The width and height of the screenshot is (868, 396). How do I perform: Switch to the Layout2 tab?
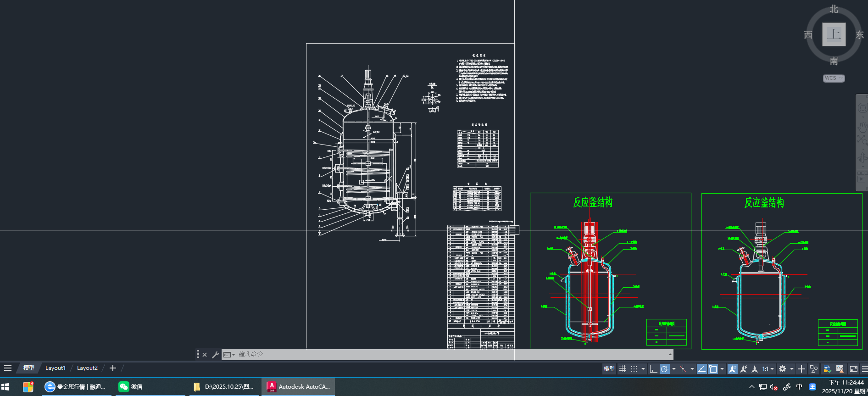87,368
